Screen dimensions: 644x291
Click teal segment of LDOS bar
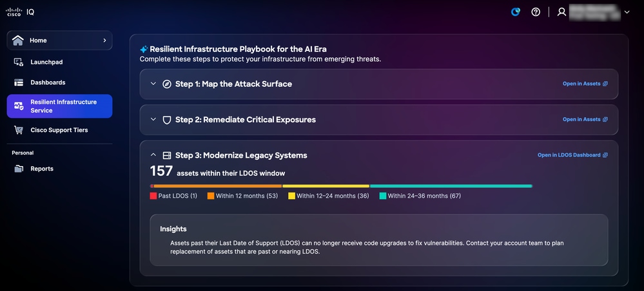[451, 186]
